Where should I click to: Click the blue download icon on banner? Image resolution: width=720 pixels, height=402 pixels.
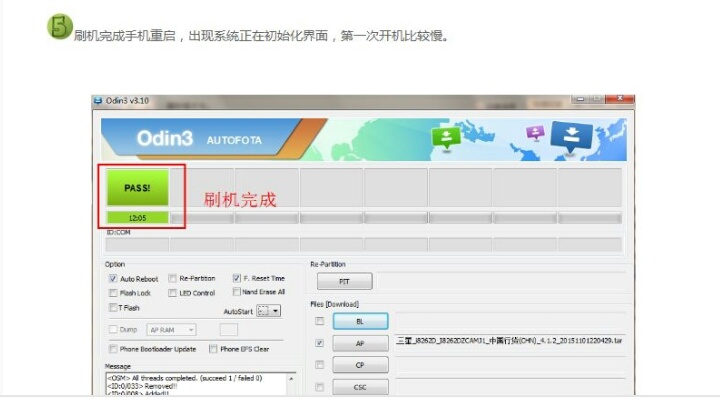571,136
